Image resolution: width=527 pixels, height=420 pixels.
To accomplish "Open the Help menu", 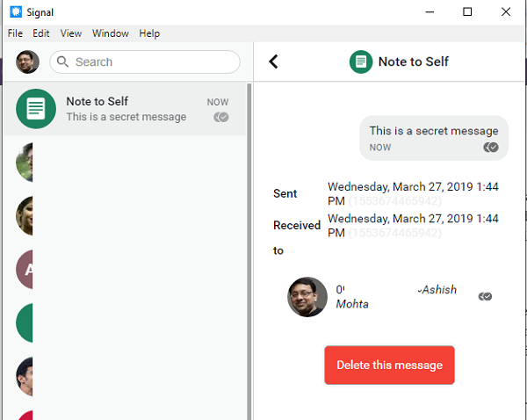I will 149,33.
